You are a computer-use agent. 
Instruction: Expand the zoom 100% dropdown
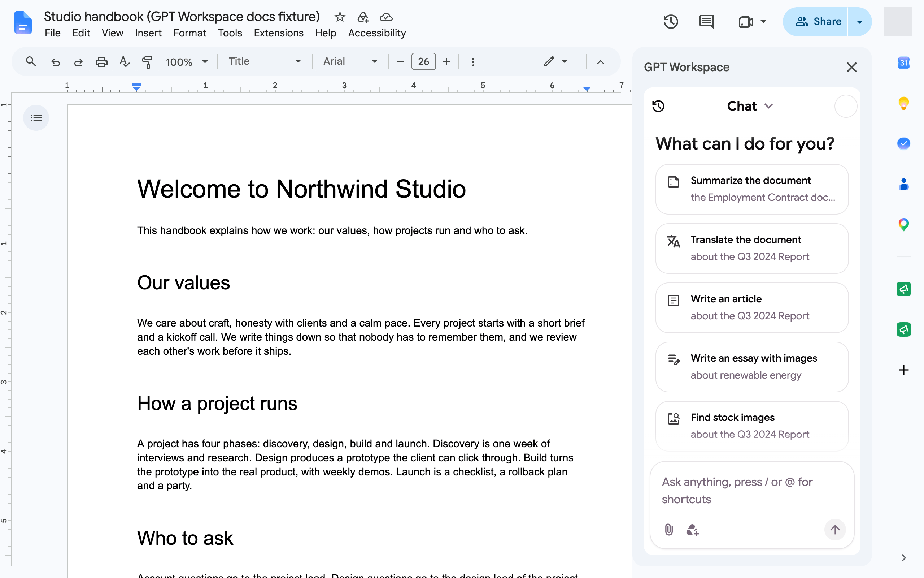point(187,61)
